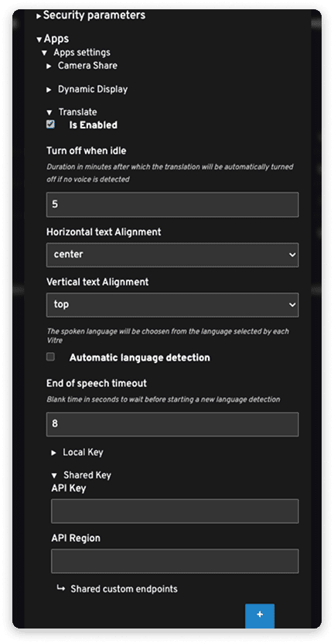
Task: Enable Automatic language detection checkbox
Action: click(x=50, y=357)
